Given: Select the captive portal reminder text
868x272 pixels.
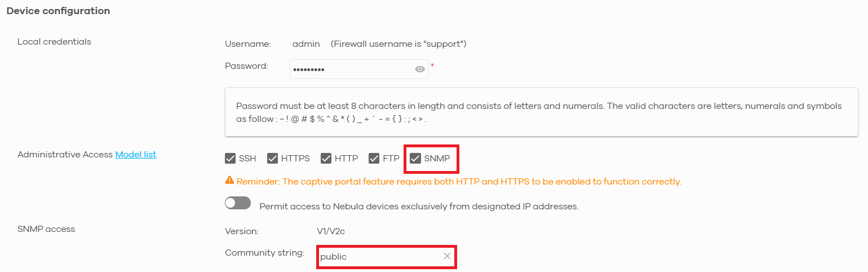Looking at the screenshot, I should pyautogui.click(x=459, y=182).
